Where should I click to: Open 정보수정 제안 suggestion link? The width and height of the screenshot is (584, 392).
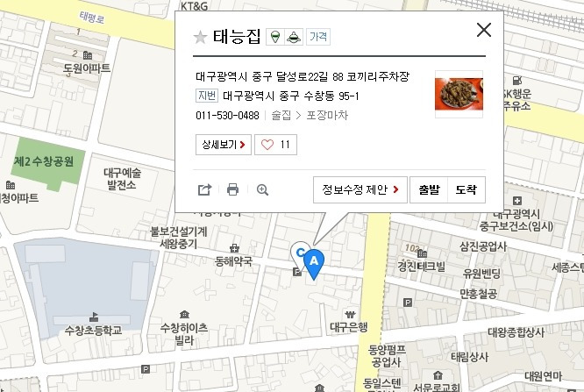[x=360, y=189]
